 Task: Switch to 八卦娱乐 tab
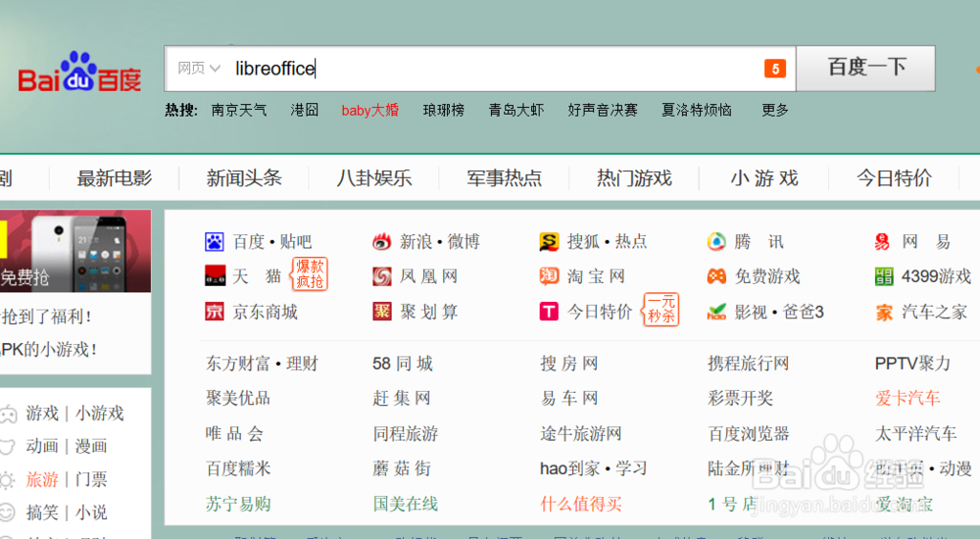[x=374, y=178]
